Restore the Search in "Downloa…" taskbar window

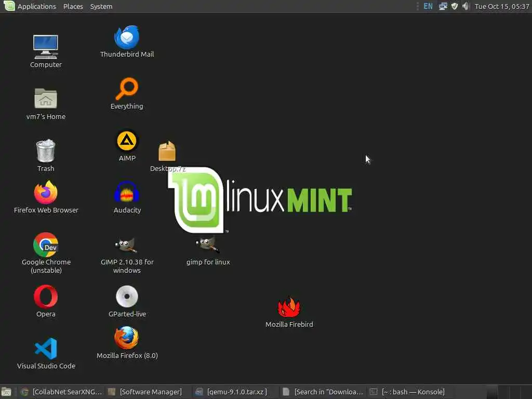(322, 392)
